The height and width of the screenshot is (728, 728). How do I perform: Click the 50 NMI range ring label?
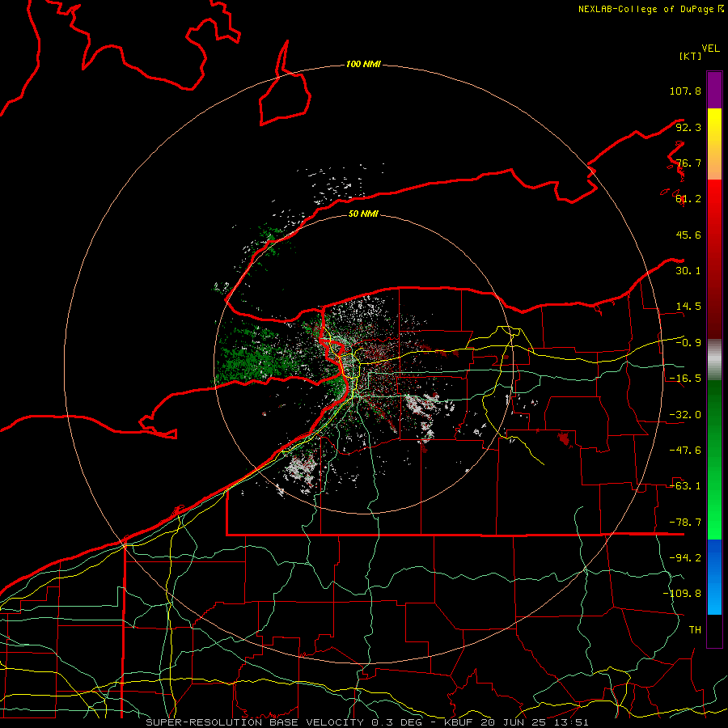[x=363, y=214]
